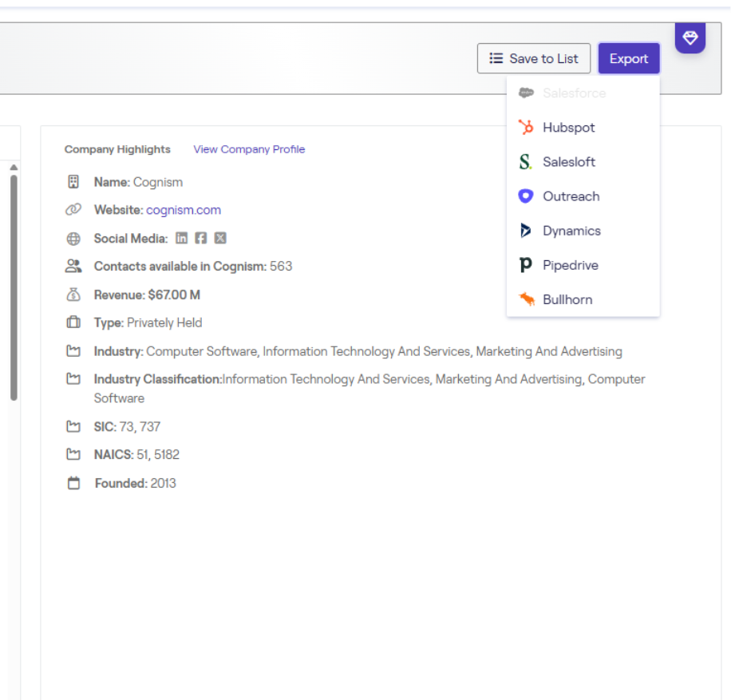
Task: Click the X (Twitter) social icon
Action: tap(220, 239)
